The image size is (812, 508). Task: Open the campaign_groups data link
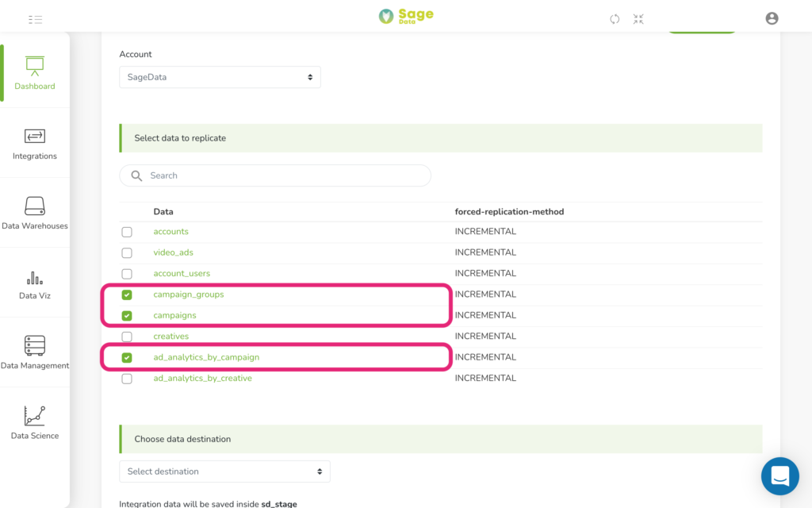(189, 294)
